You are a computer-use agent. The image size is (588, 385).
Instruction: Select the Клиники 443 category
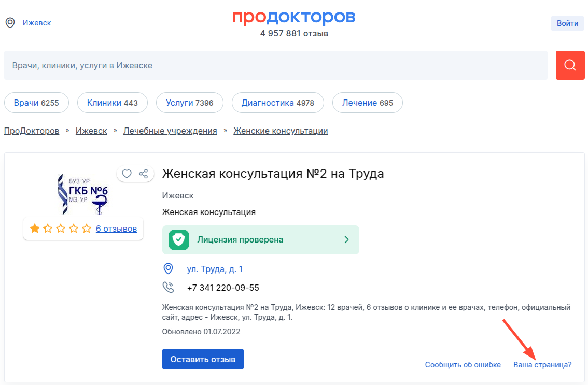point(113,103)
